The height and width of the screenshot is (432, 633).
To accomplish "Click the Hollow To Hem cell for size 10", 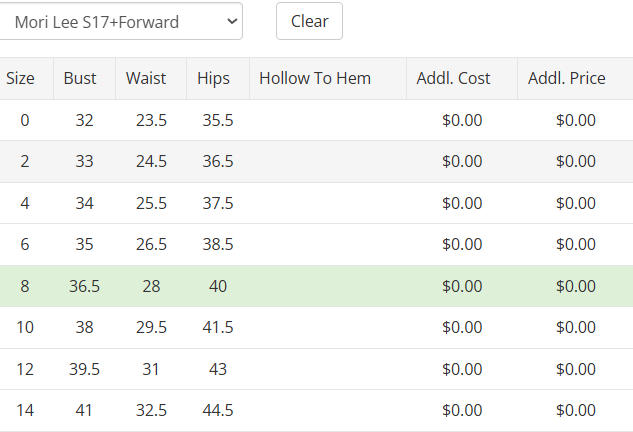I will (326, 327).
